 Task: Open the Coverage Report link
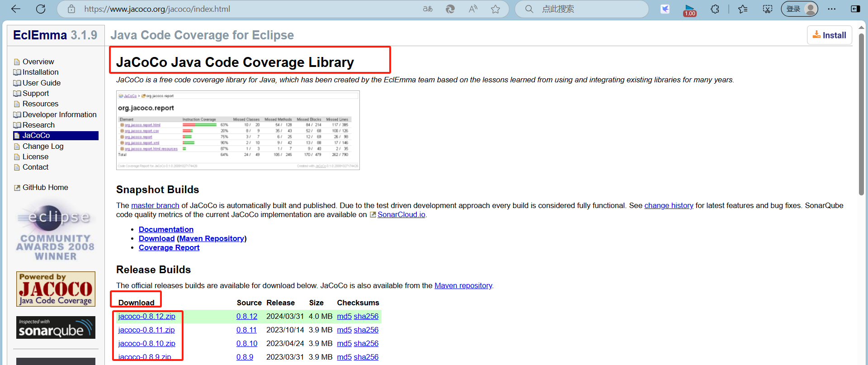(169, 247)
